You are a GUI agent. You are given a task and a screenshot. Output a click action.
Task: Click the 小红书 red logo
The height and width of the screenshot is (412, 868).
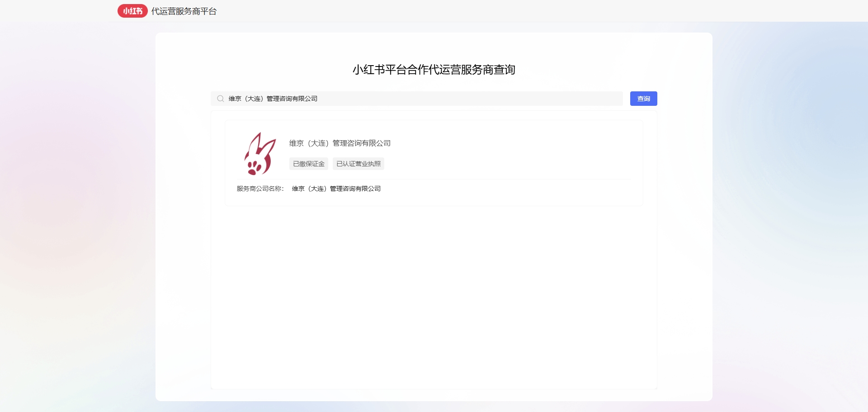point(132,11)
